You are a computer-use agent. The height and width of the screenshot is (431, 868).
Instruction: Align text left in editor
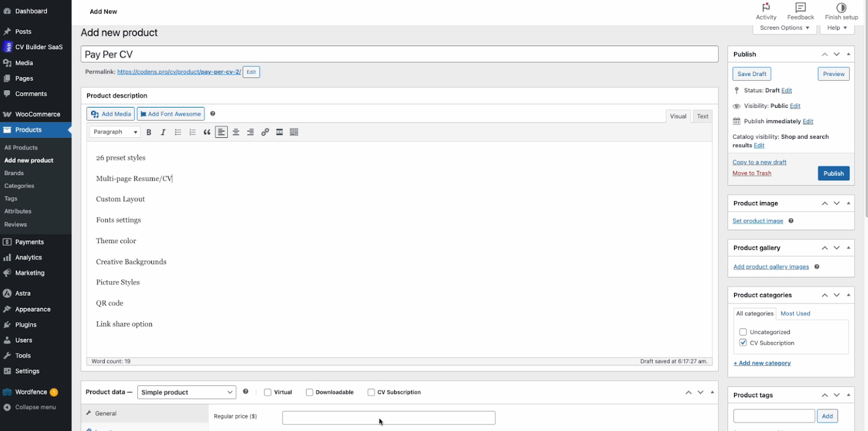(221, 132)
